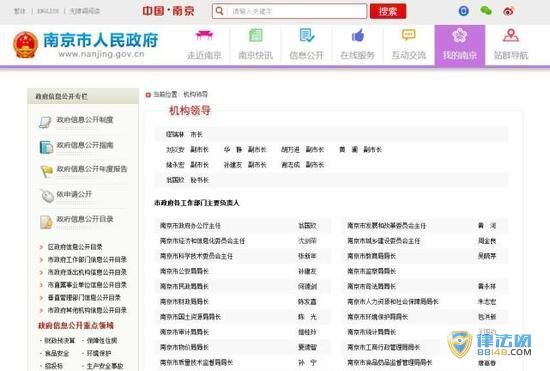Open 政府信息公开年度报告 link
The width and height of the screenshot is (550, 371).
(x=92, y=169)
